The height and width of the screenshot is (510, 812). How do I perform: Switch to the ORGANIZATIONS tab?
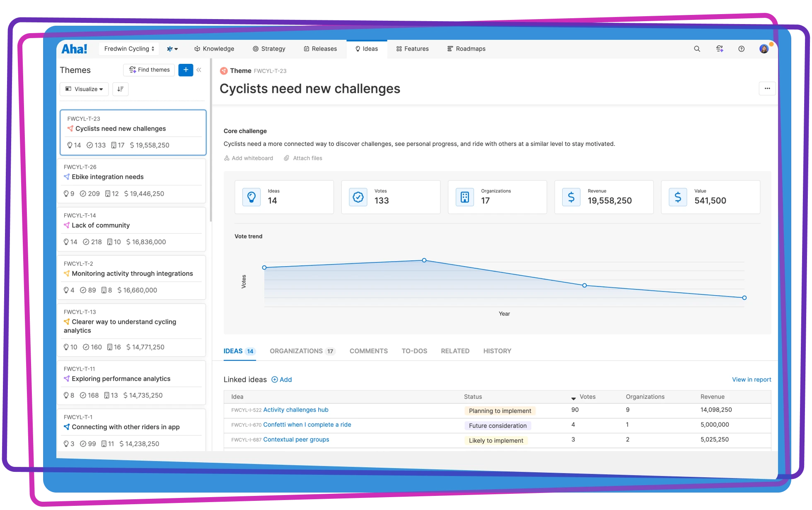coord(302,351)
